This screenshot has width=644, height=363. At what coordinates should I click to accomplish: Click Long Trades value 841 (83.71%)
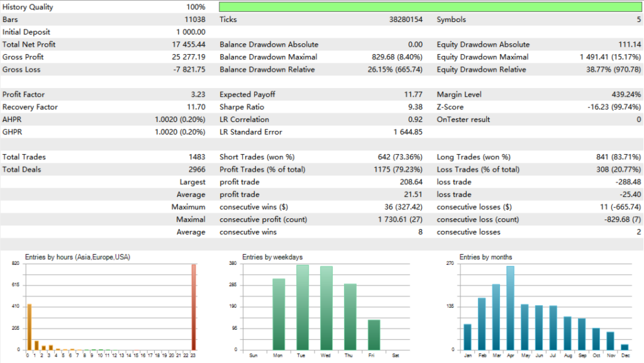coord(619,157)
